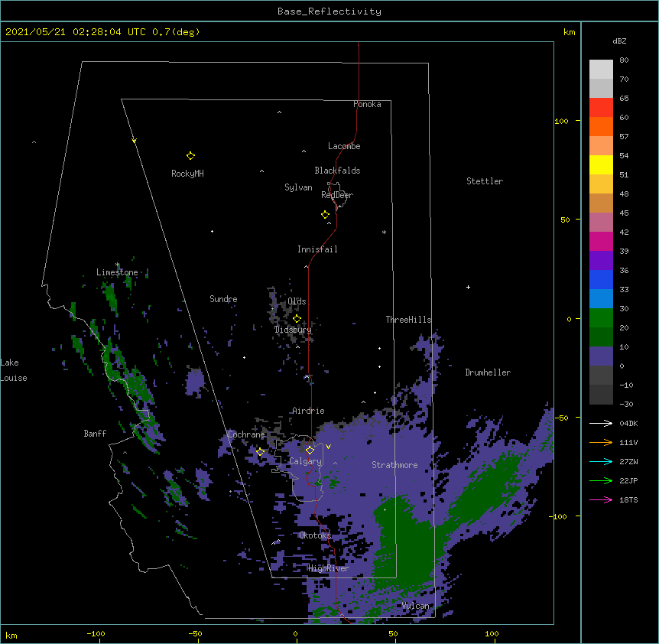Click the cyan 27ZW arrow in the legend
The image size is (659, 644).
click(x=601, y=461)
